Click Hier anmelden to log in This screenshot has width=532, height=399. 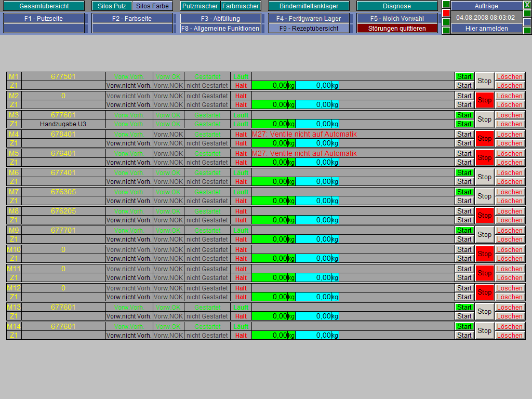[486, 29]
